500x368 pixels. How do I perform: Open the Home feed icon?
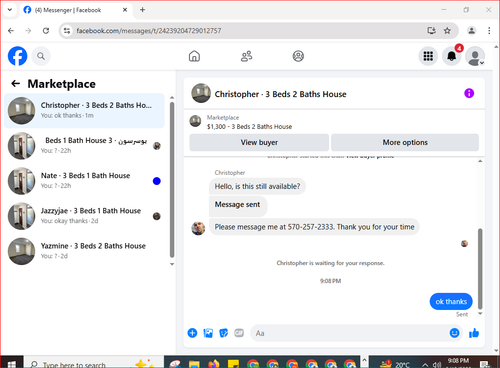point(194,56)
